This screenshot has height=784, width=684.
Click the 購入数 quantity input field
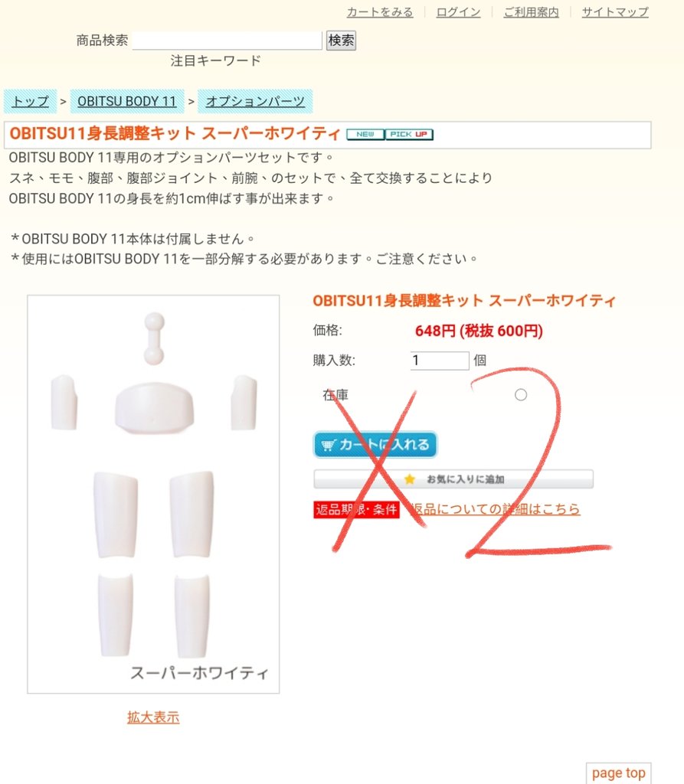(440, 361)
